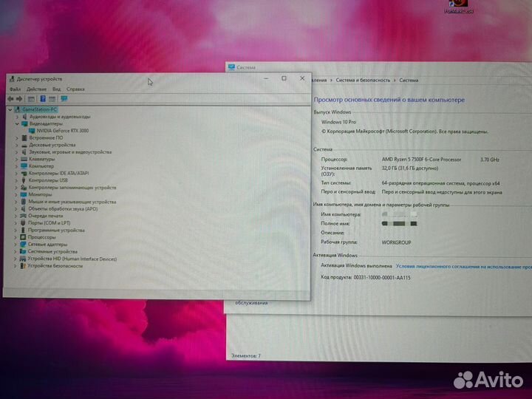This screenshot has height=399, width=532.
Task: Collapse the GameStation-PC root node
Action: (10, 109)
